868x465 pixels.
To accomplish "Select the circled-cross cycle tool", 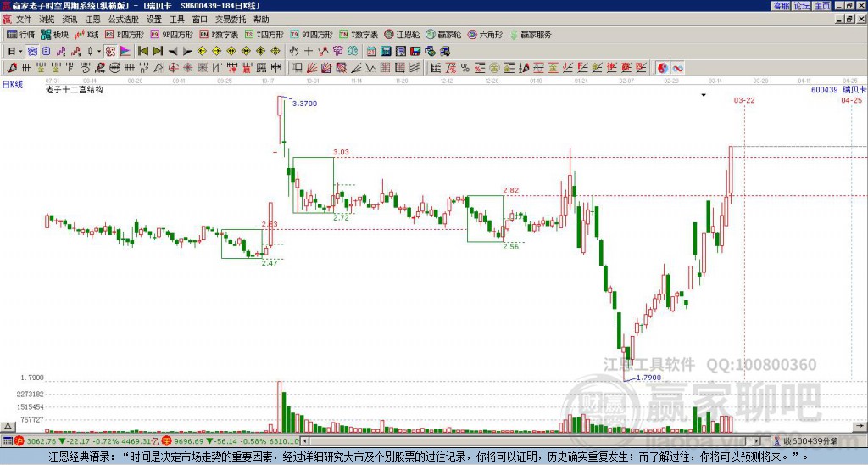I will (173, 68).
